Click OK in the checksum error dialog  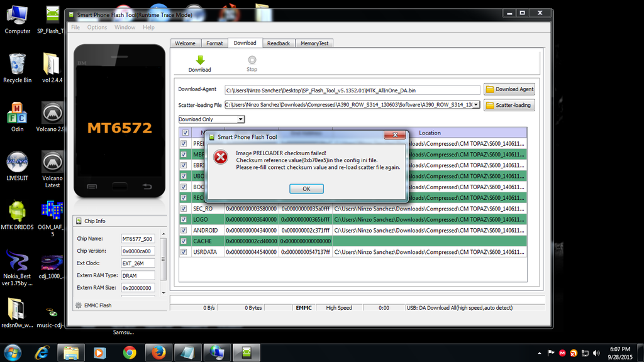[306, 189]
